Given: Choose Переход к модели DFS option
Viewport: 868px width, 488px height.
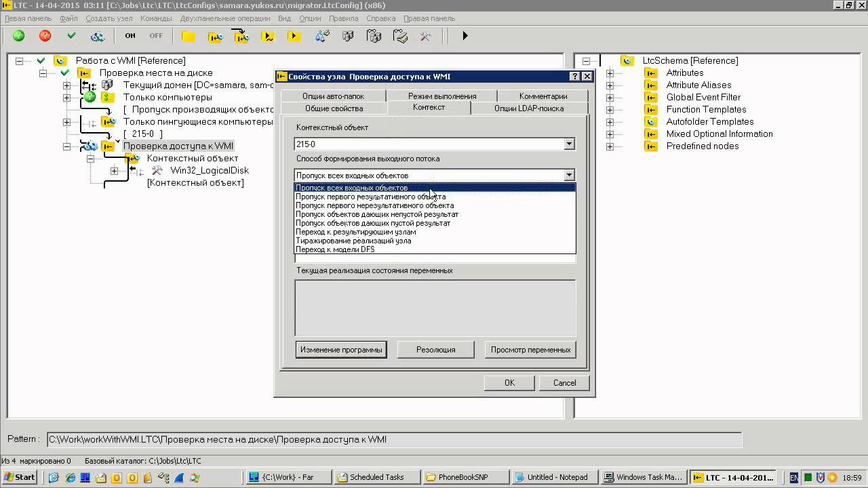Looking at the screenshot, I should (435, 249).
